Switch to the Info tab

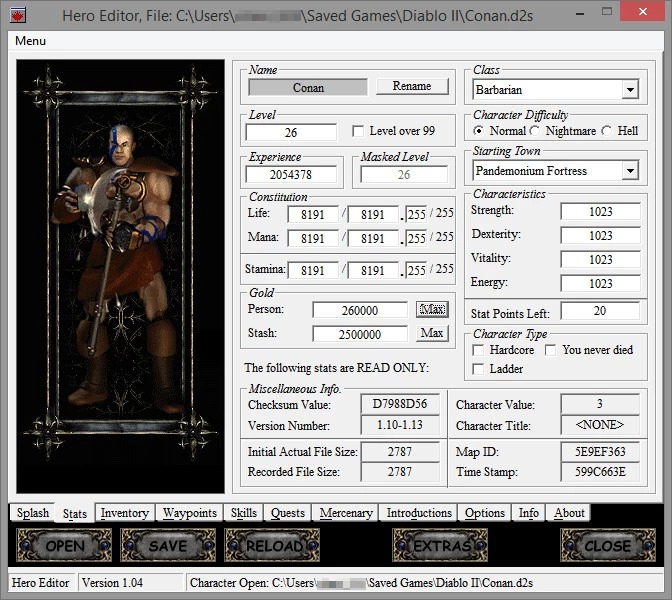(528, 513)
